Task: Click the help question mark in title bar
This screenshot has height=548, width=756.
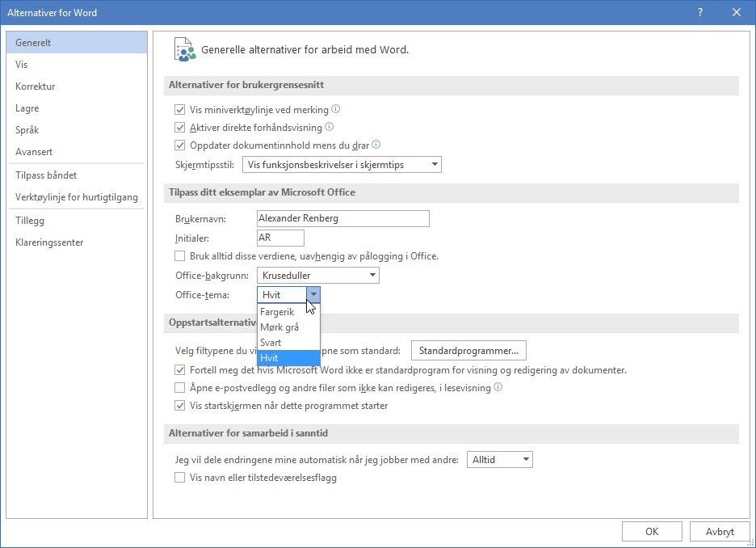Action: [x=699, y=12]
